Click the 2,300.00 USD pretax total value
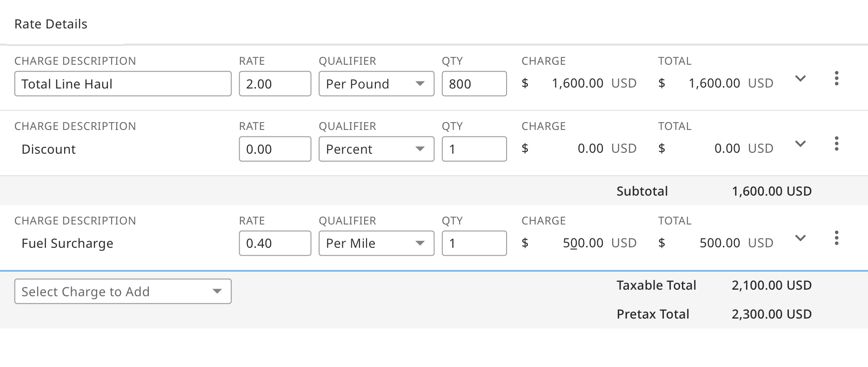This screenshot has height=367, width=868. pos(772,314)
